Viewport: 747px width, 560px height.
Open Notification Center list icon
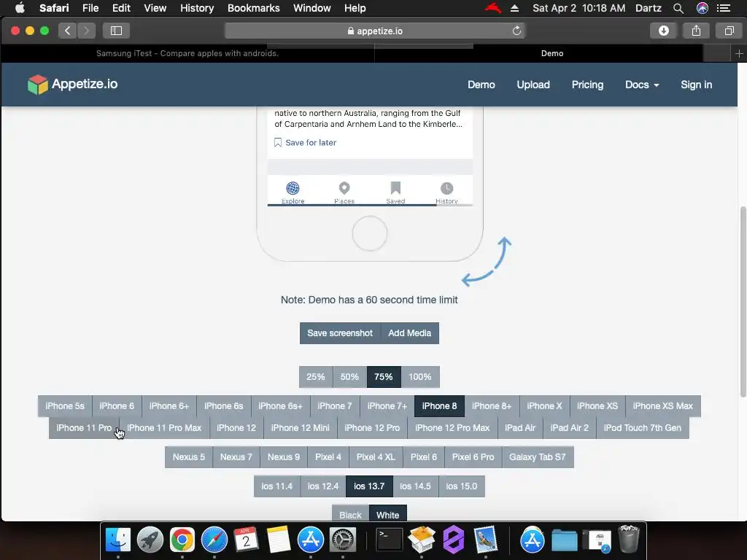[724, 8]
